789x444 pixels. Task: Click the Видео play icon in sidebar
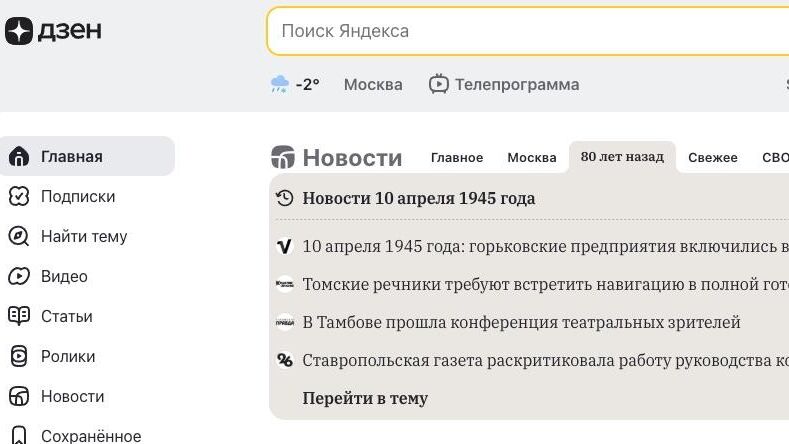19,276
